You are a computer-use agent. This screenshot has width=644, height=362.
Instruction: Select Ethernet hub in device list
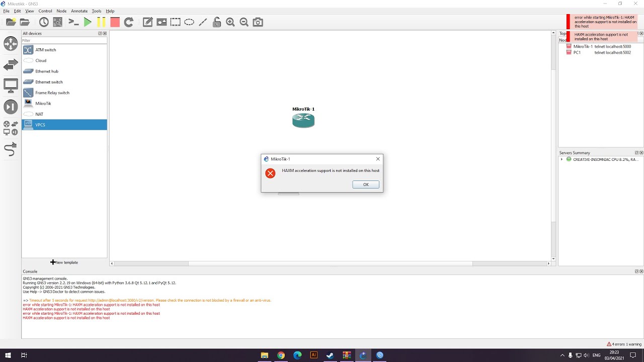[x=64, y=71]
